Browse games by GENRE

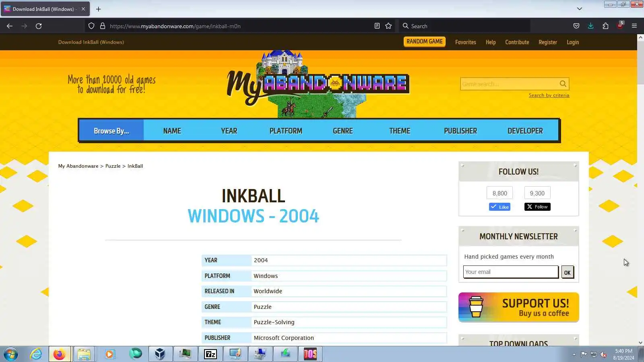tap(343, 131)
